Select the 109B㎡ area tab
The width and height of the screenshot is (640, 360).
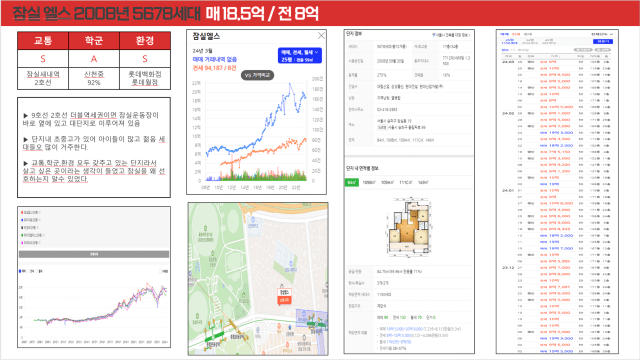(369, 182)
